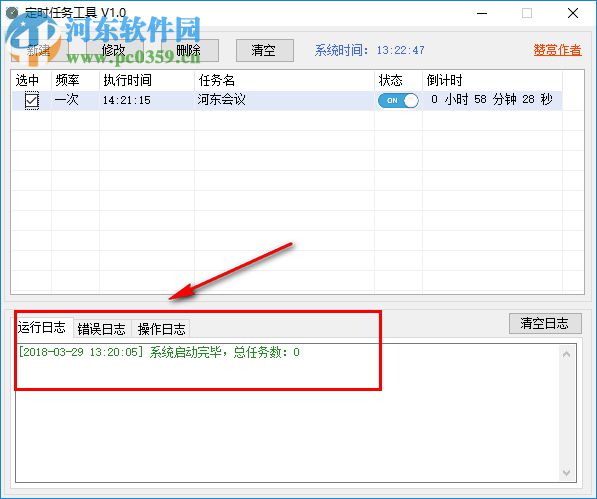
Task: Click the app icon in title bar
Action: (x=12, y=13)
